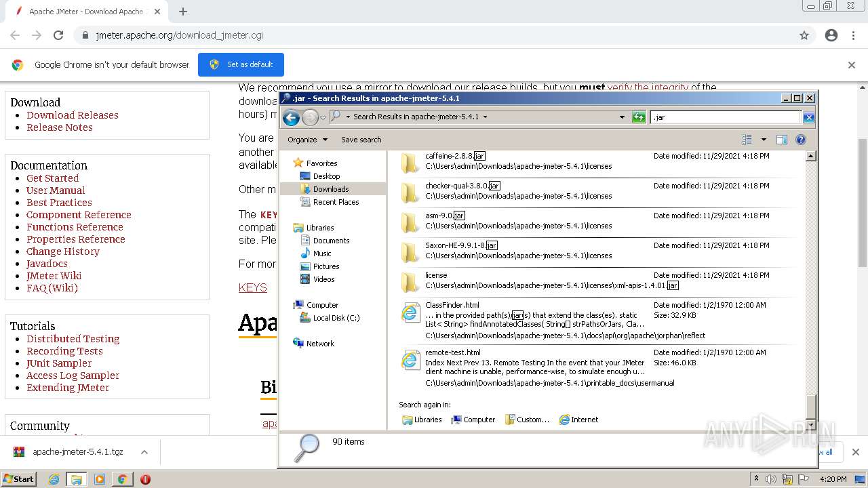Open Documents library in navigation pane
The image size is (868, 488).
pos(331,241)
